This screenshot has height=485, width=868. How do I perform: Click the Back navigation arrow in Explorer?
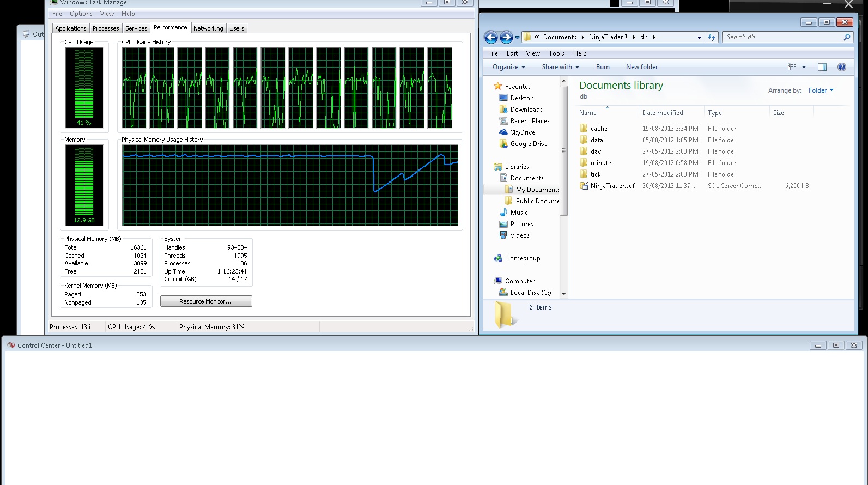[490, 37]
